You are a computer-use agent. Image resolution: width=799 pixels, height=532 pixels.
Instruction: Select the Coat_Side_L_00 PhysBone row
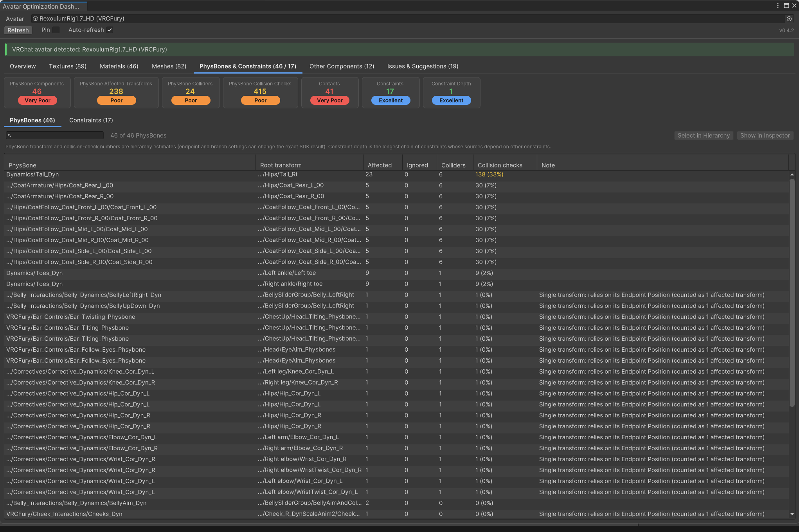396,251
